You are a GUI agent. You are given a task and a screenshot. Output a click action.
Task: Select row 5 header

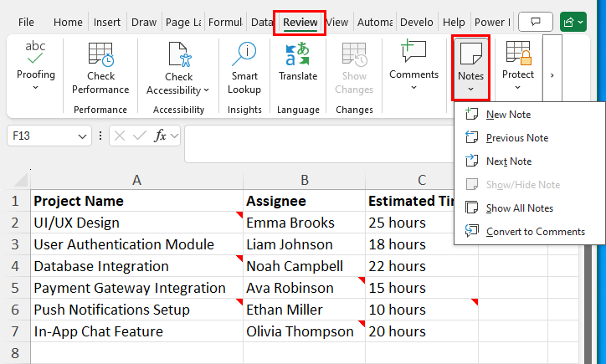click(x=15, y=288)
